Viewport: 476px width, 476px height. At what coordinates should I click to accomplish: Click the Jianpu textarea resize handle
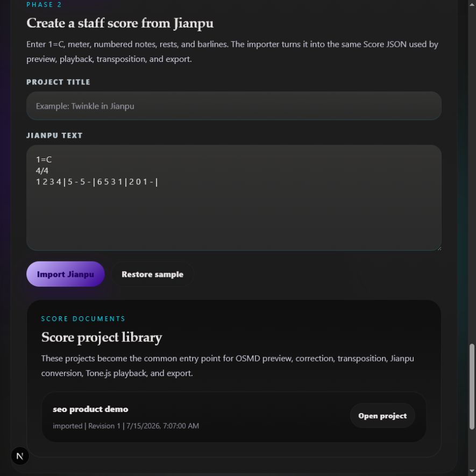click(x=439, y=248)
